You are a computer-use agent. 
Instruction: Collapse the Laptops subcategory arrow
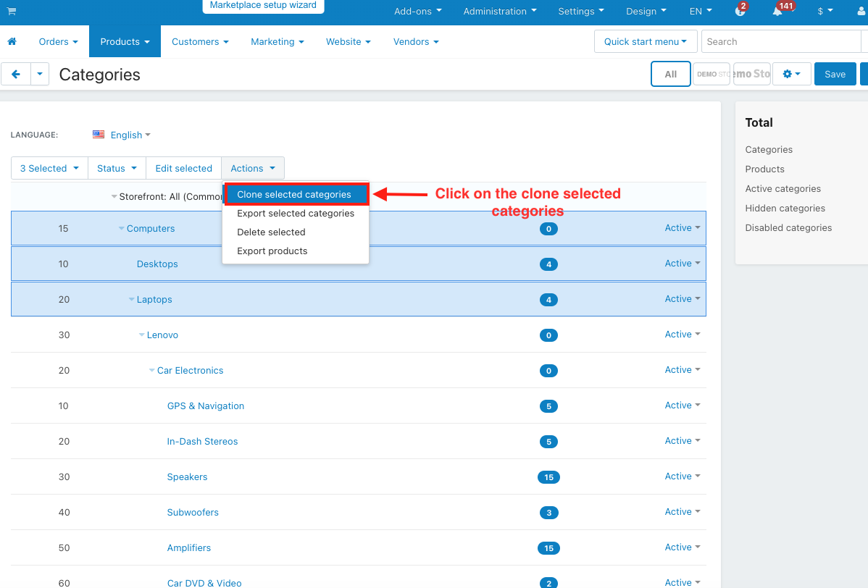(132, 299)
